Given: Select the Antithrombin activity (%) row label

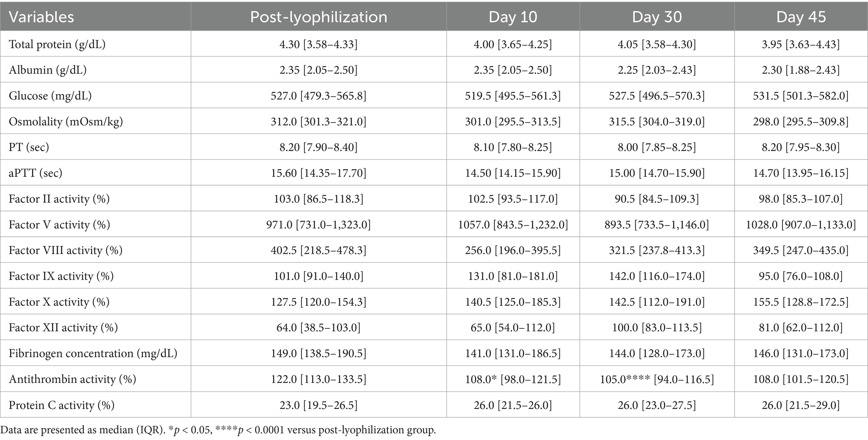Looking at the screenshot, I should tap(72, 380).
